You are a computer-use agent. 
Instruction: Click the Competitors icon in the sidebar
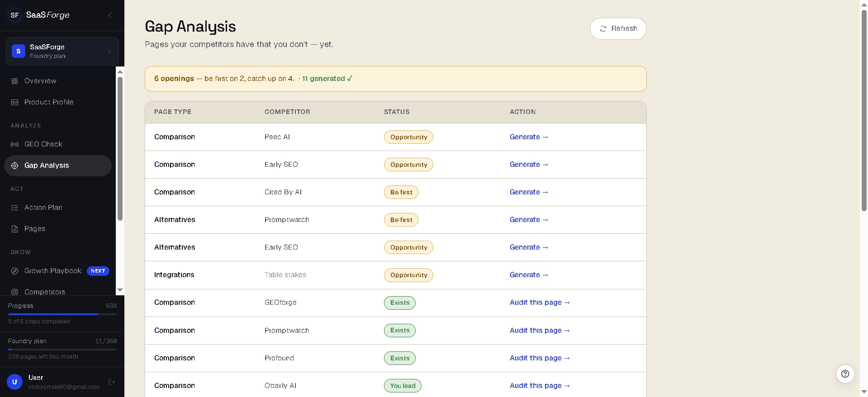[x=14, y=292]
